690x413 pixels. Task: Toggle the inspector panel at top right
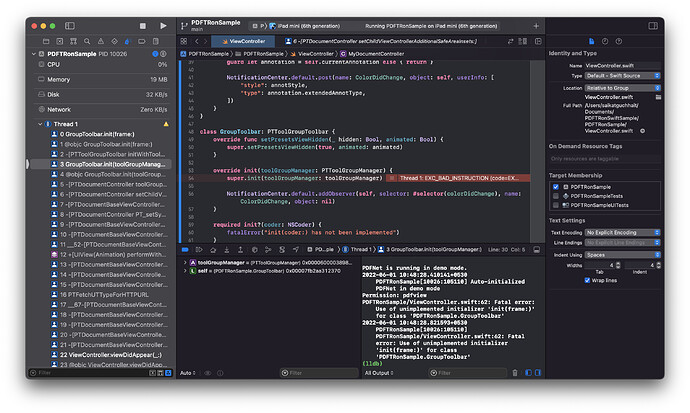tap(653, 26)
